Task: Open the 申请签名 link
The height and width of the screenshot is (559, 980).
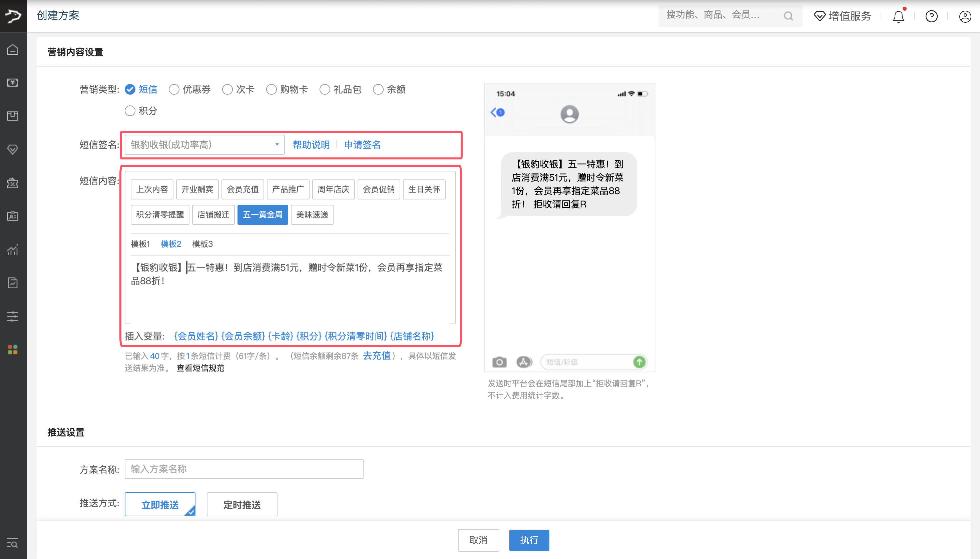Action: tap(362, 145)
